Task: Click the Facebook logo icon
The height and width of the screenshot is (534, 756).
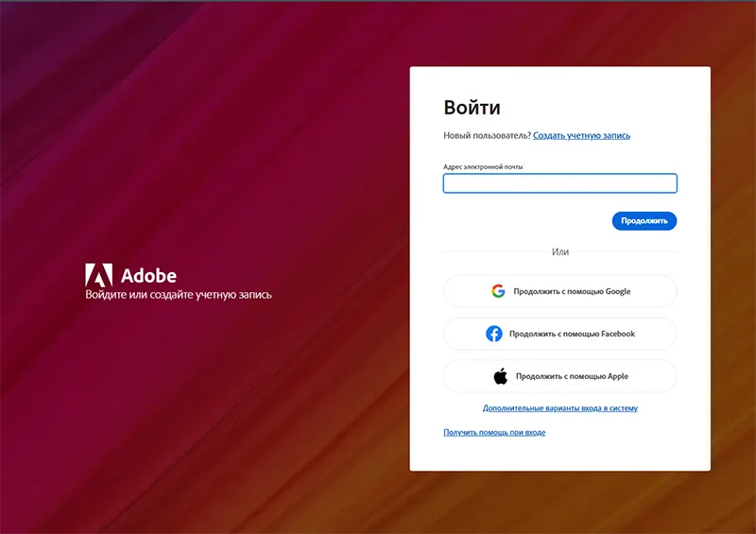Action: click(493, 334)
